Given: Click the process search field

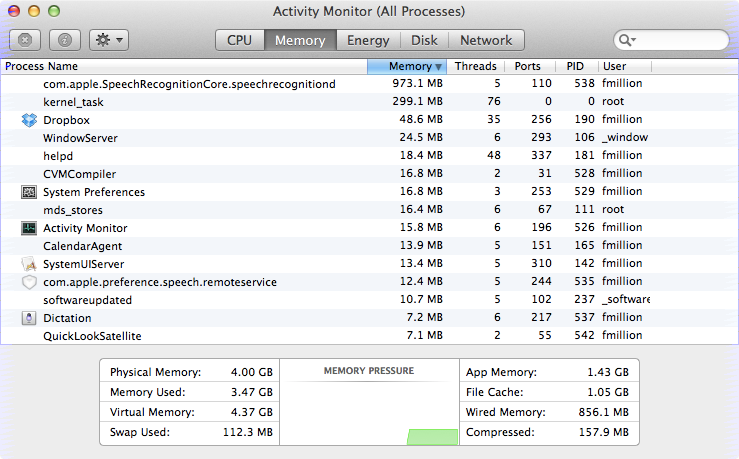Looking at the screenshot, I should [680, 40].
